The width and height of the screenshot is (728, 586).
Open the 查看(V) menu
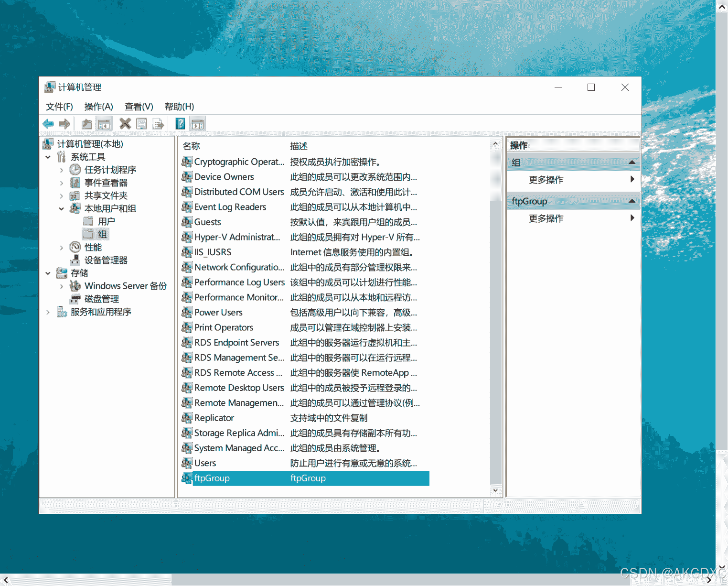pyautogui.click(x=139, y=107)
